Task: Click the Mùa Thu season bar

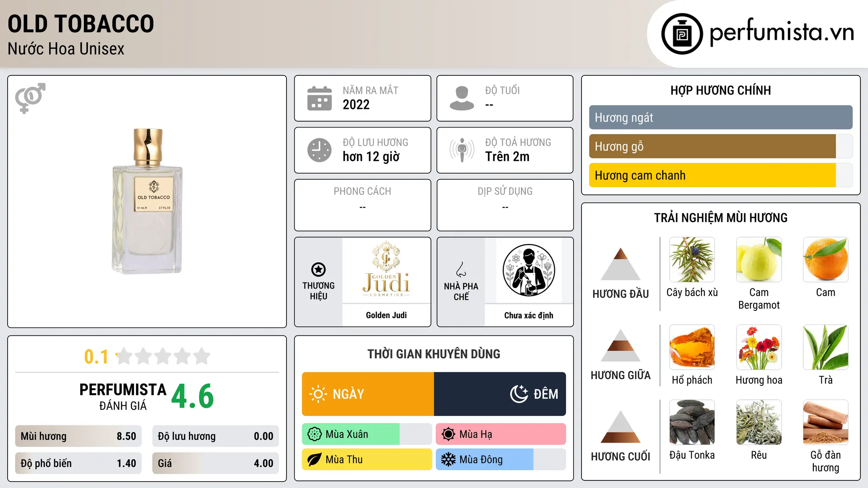Action: [x=367, y=460]
